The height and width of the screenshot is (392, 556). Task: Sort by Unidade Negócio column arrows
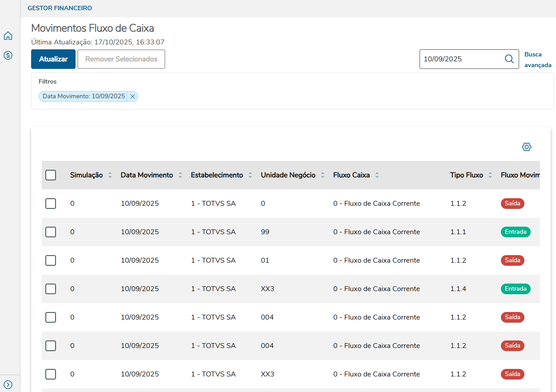tap(323, 175)
